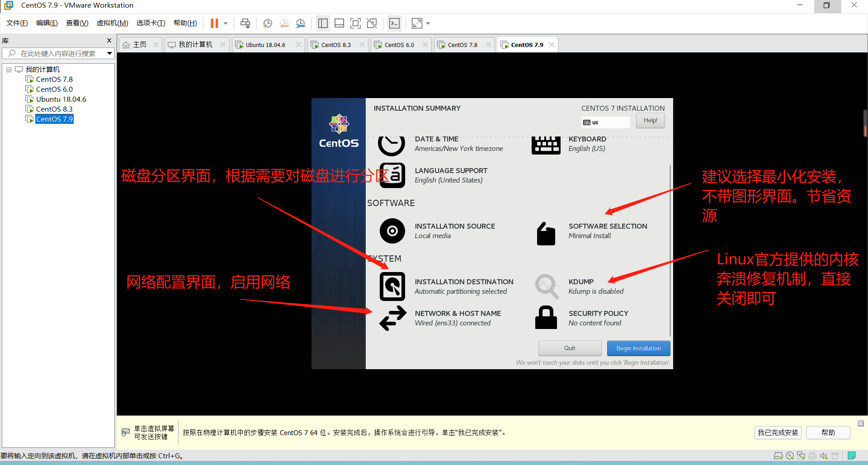Click the CentOS logo in installer sidebar

[339, 131]
